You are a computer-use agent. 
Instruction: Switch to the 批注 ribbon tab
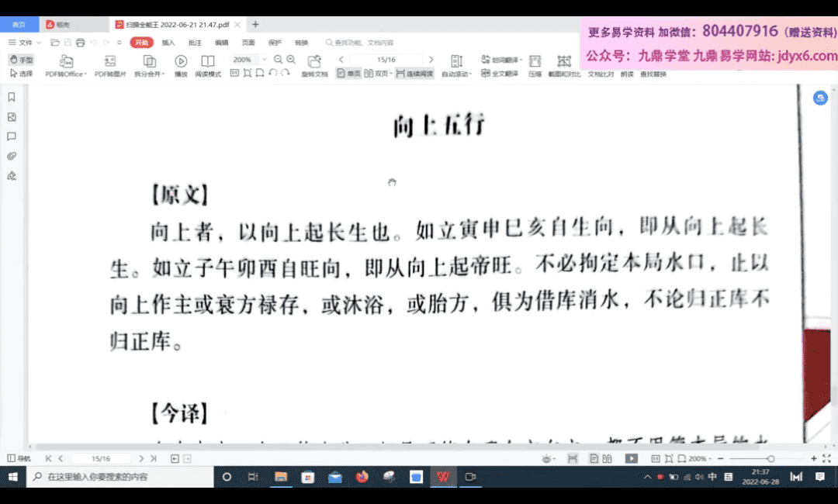point(195,43)
